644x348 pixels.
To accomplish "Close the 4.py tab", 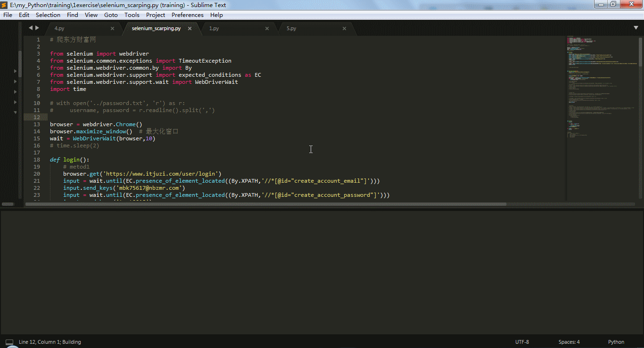I will [112, 29].
